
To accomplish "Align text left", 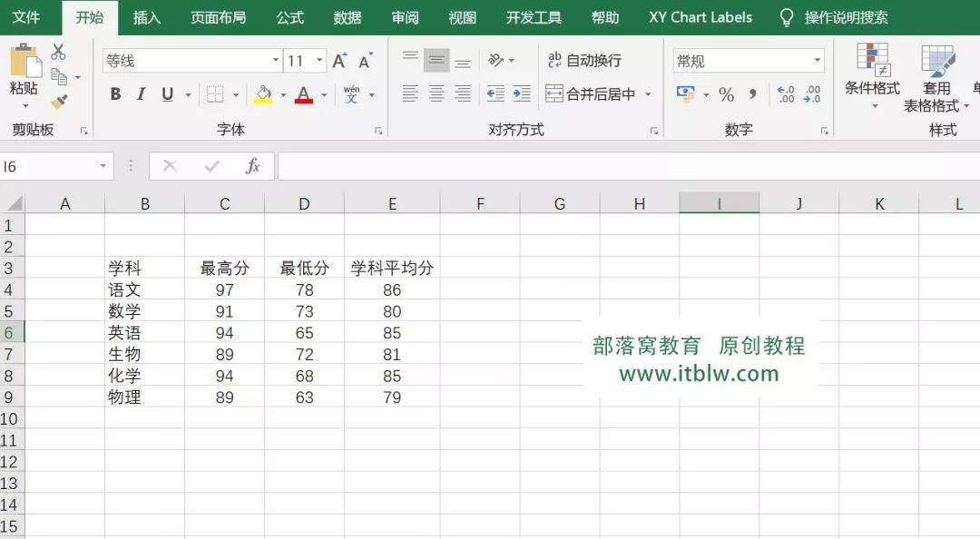I will point(411,93).
